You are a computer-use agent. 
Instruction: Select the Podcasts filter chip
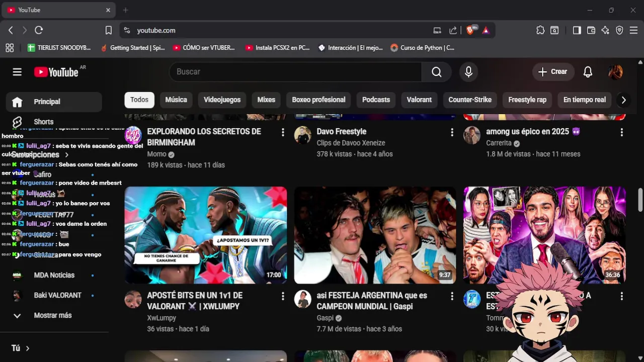[x=376, y=100]
